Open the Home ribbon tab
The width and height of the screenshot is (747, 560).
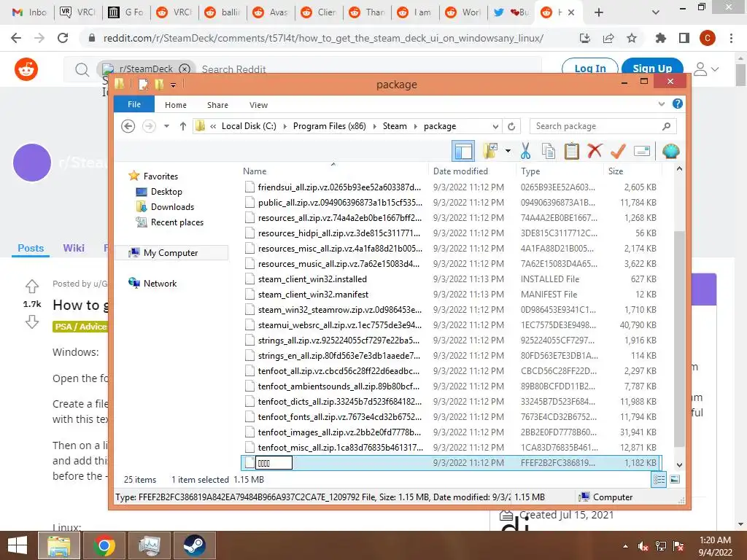click(176, 105)
